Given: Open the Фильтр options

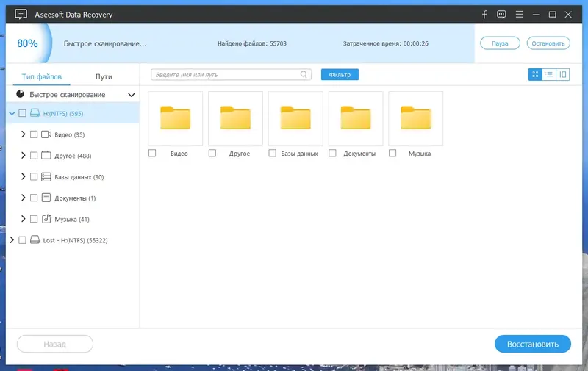Looking at the screenshot, I should 340,75.
